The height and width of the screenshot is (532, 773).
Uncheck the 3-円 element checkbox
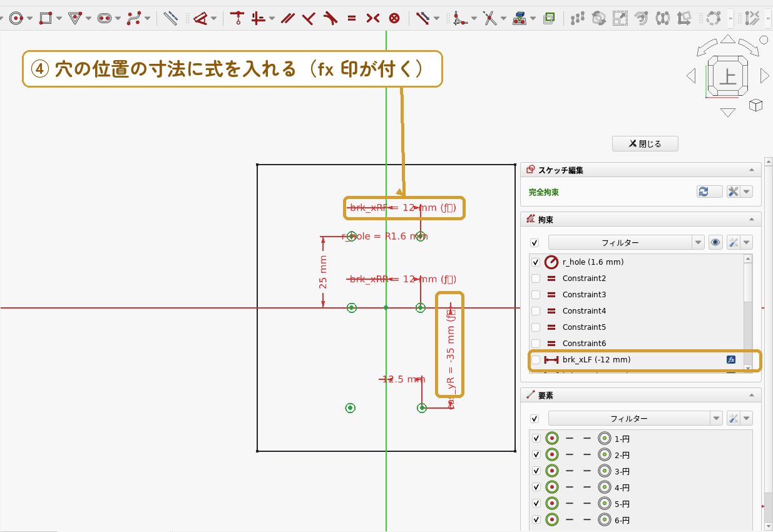point(536,471)
